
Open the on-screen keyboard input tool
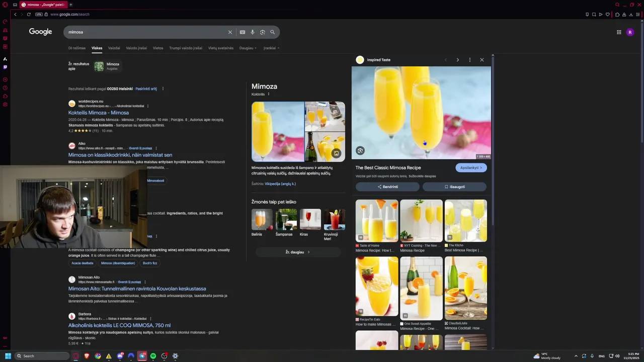[x=243, y=32]
